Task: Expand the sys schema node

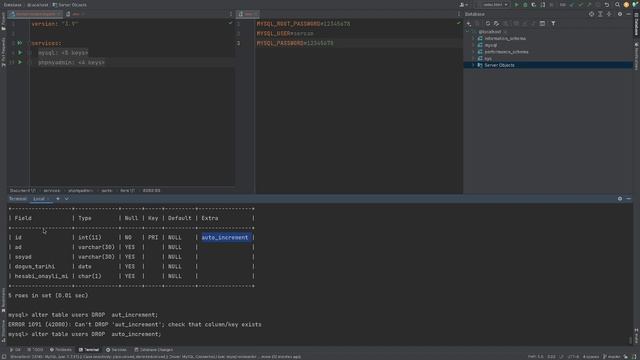Action: 473,58
